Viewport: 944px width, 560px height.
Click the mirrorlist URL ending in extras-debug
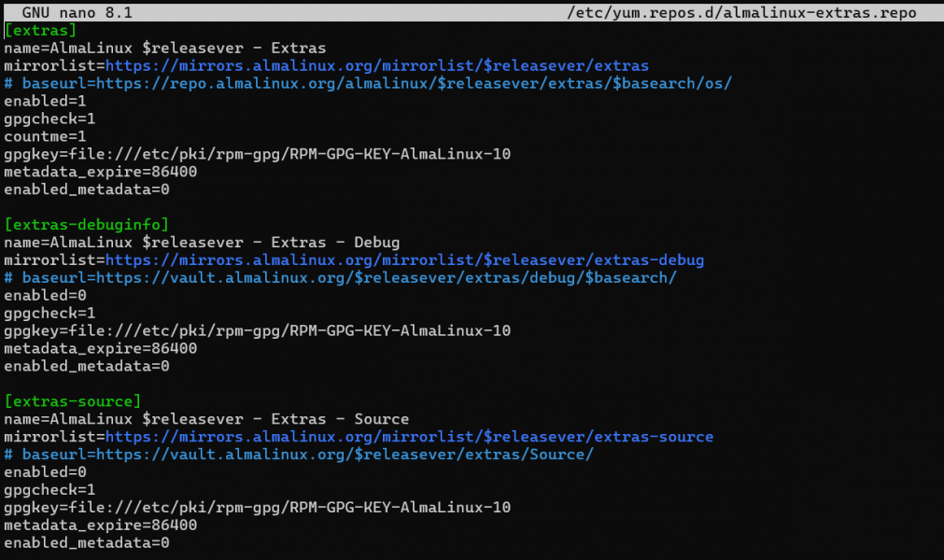(x=404, y=260)
